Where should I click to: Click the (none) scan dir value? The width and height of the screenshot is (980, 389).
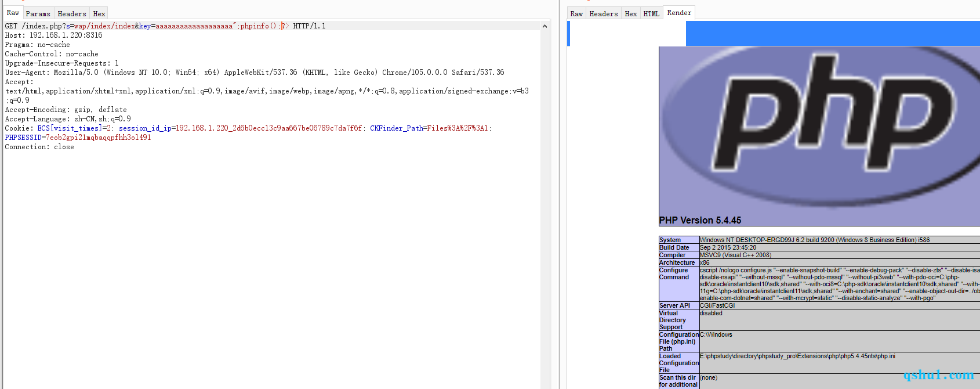[x=709, y=377]
